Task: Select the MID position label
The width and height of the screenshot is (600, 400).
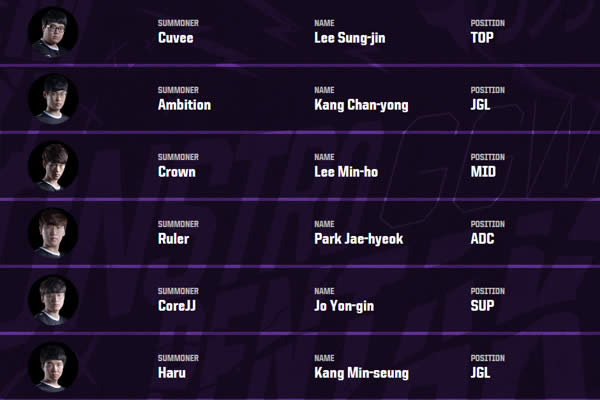Action: 483,172
